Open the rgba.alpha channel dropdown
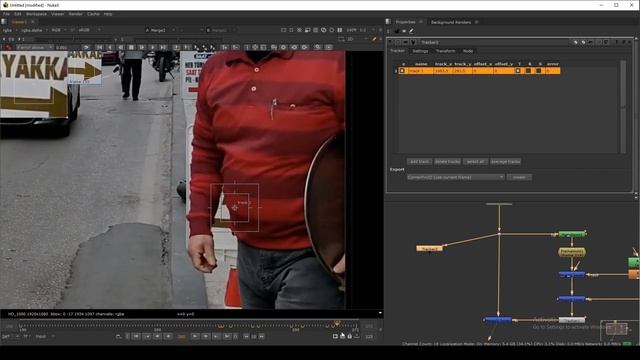 pos(35,30)
